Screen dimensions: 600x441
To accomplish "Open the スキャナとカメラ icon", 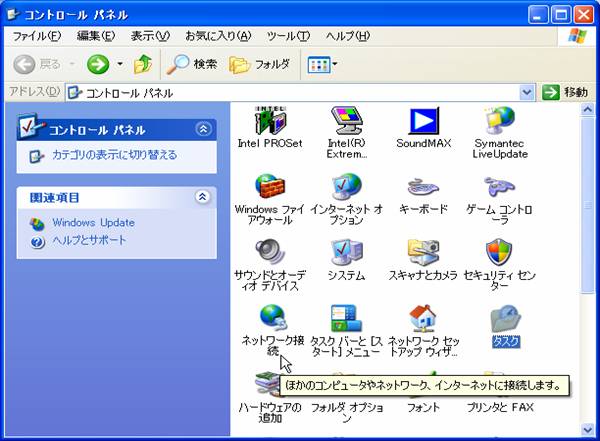I will pyautogui.click(x=423, y=252).
